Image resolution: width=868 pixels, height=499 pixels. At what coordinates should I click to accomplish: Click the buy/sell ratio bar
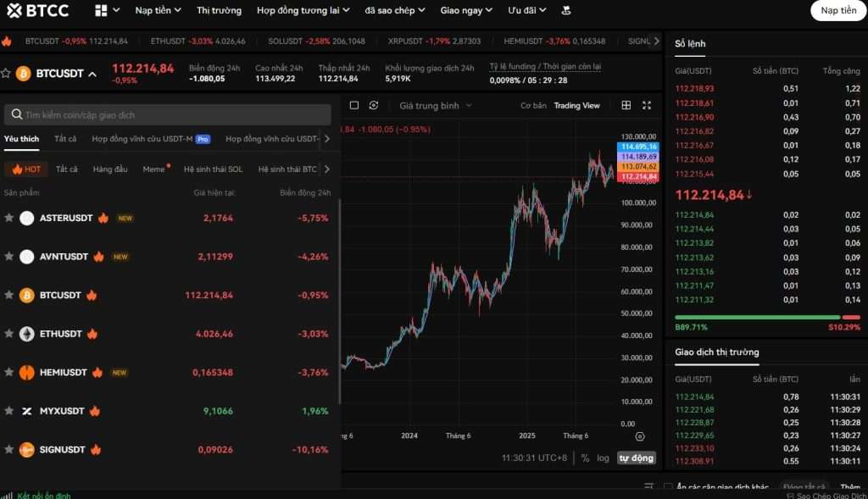pyautogui.click(x=767, y=318)
